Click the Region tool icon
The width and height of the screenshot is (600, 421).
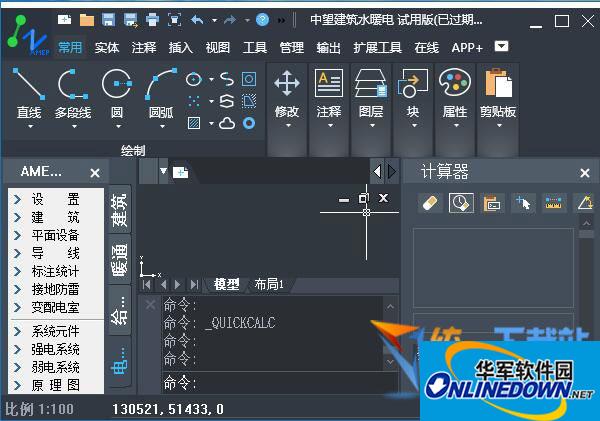point(249,80)
